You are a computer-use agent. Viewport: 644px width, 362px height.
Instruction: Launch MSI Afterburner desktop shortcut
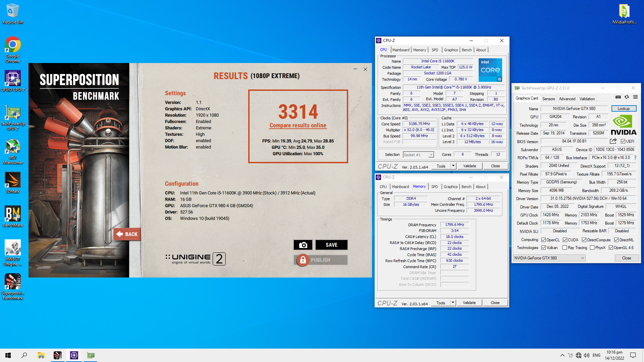click(x=12, y=152)
